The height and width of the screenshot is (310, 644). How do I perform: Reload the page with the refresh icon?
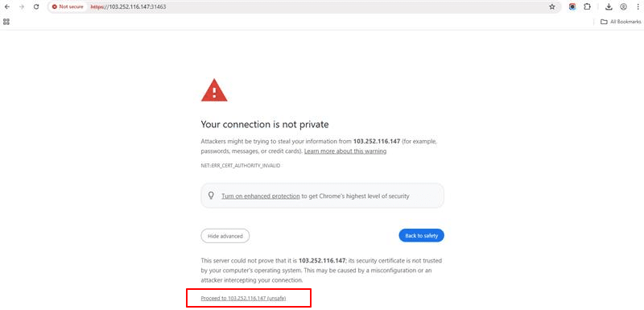click(x=36, y=7)
